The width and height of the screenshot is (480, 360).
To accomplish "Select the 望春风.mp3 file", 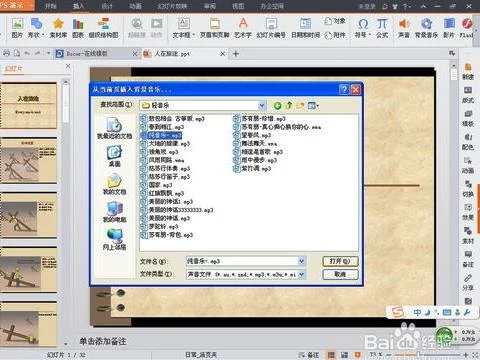I will point(252,135).
